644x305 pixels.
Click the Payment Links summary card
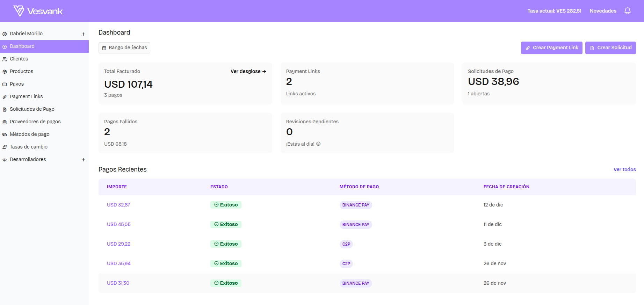(367, 83)
